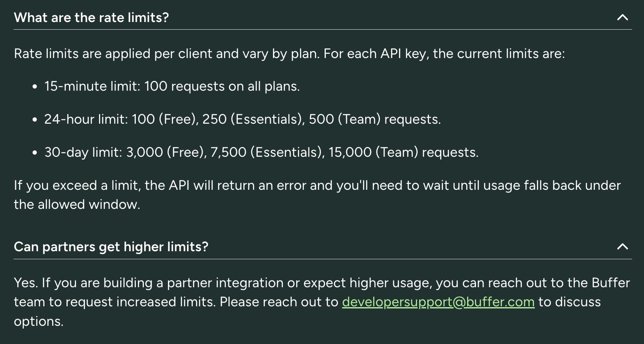The height and width of the screenshot is (344, 644).
Task: Click the 'What are the rate limits?' heading
Action: [x=91, y=17]
